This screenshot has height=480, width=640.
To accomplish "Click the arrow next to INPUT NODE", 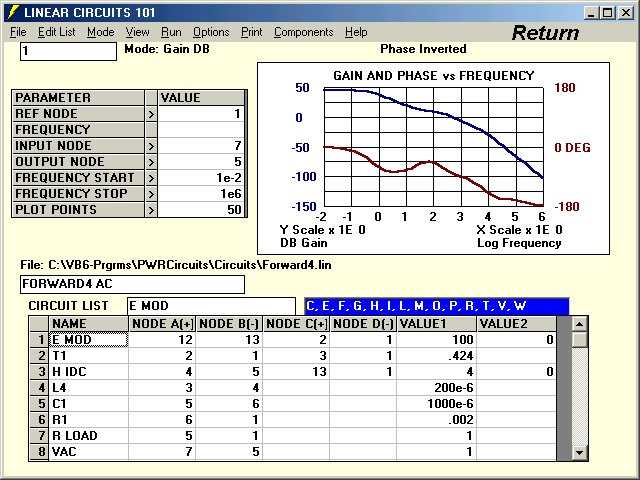I will pyautogui.click(x=152, y=146).
